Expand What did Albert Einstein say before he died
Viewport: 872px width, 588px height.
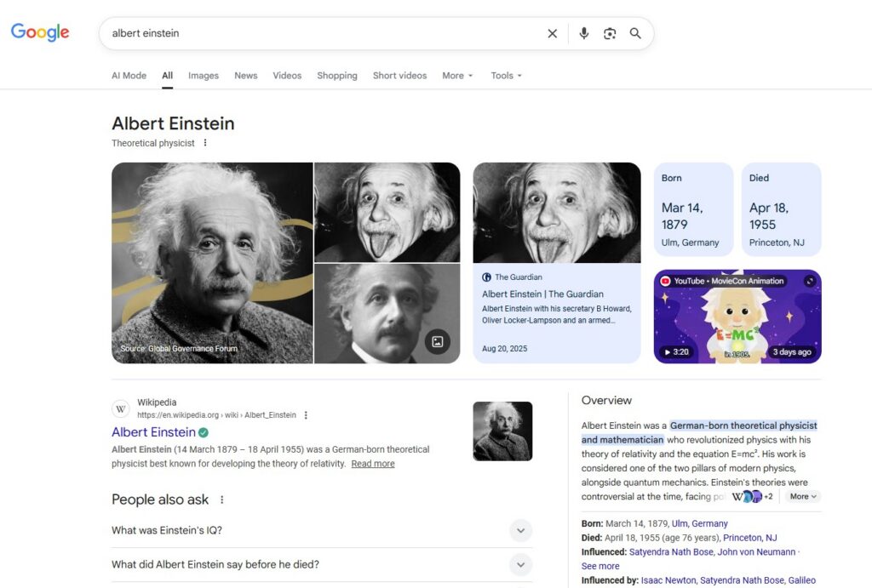tap(520, 564)
